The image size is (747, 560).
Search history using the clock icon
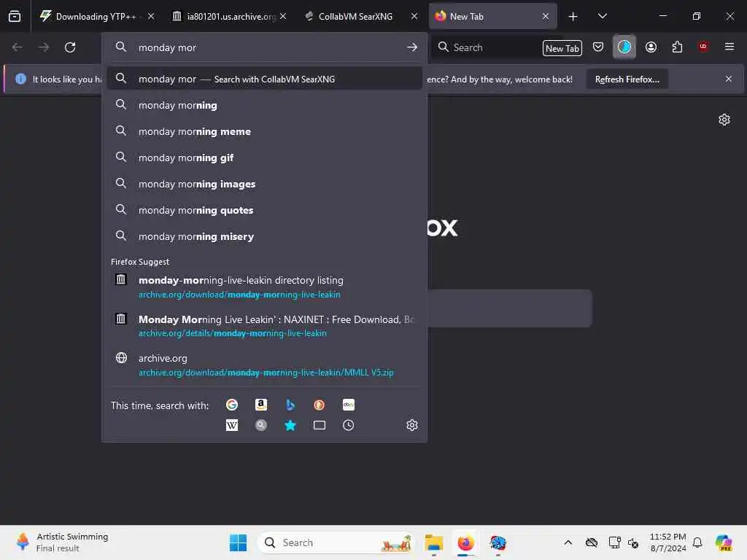(348, 425)
